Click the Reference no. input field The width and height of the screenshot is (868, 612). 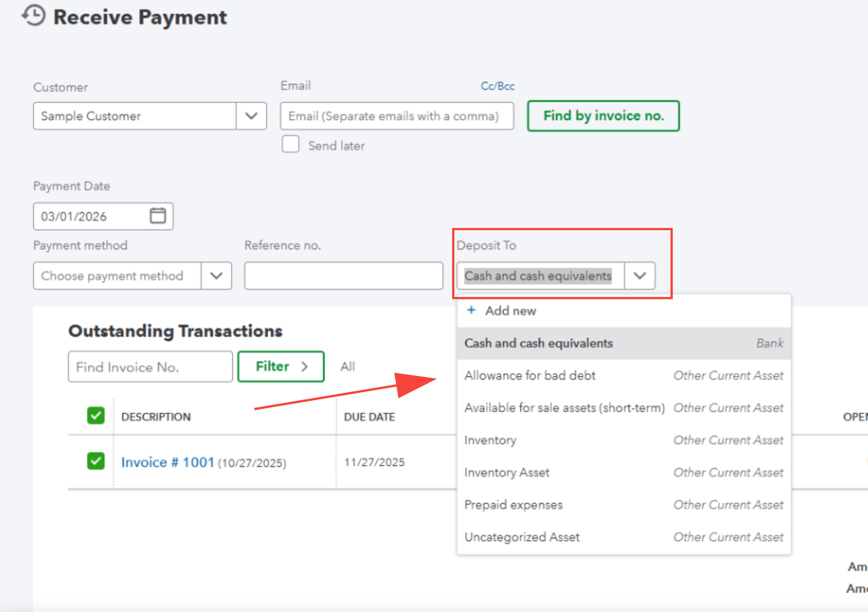[x=343, y=276]
